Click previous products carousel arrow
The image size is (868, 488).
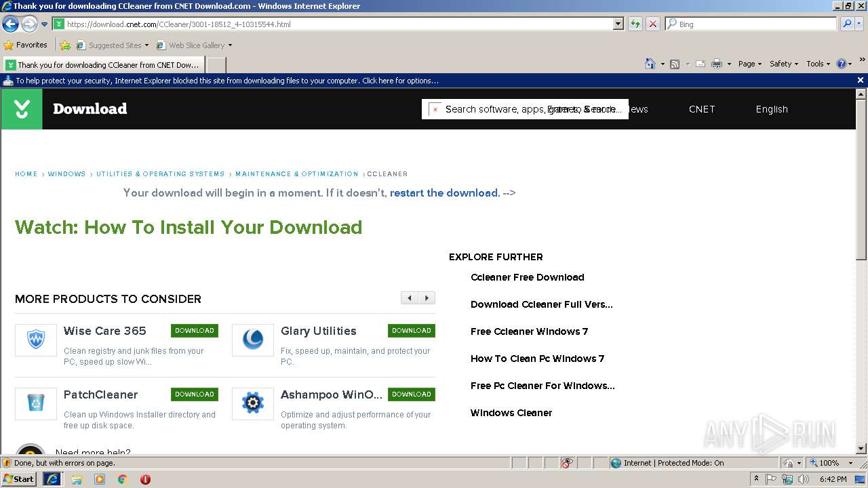410,298
